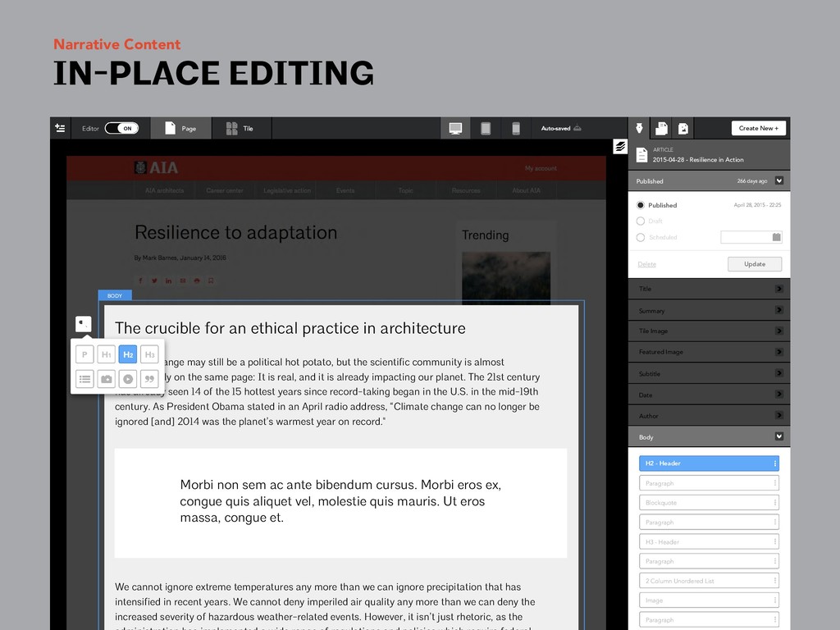
Task: Select the Scheduled radio option
Action: coord(641,237)
